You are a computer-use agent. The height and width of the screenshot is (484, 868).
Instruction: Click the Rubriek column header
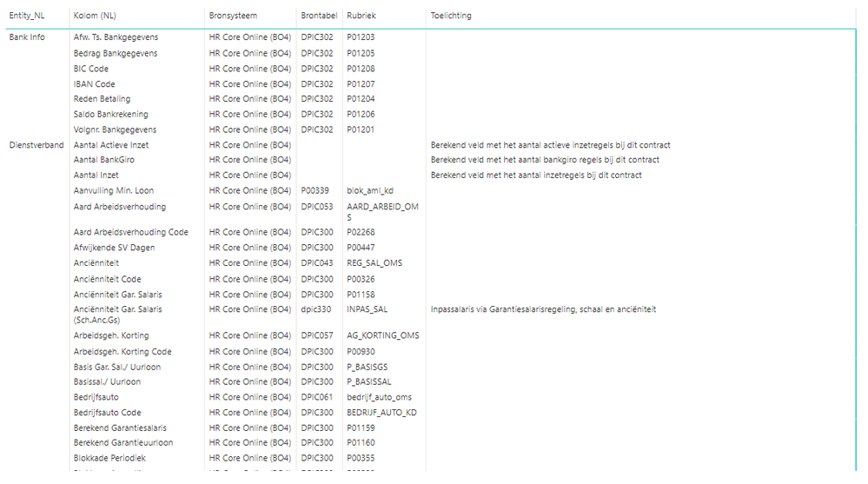point(361,16)
